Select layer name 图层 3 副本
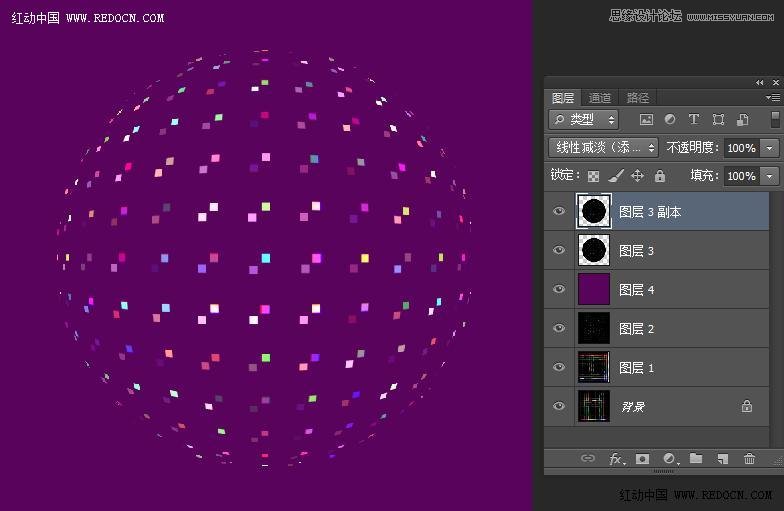Screen dimensions: 784x511 click(x=650, y=212)
